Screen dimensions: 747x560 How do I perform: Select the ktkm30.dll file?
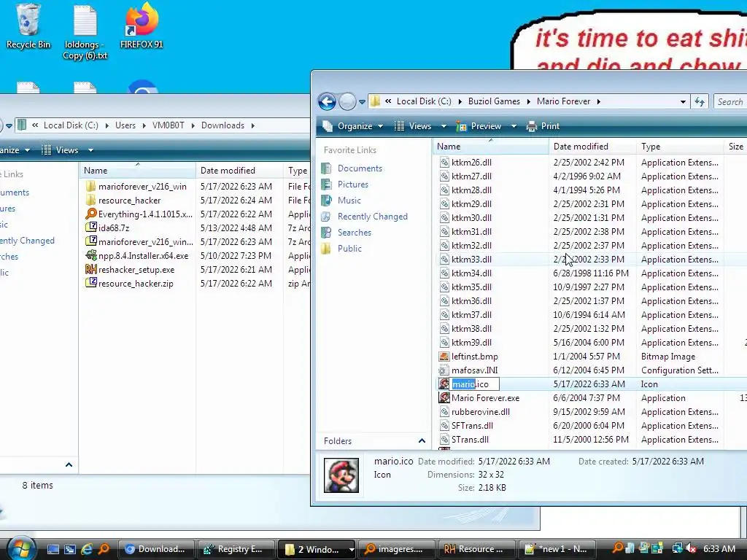pos(471,217)
